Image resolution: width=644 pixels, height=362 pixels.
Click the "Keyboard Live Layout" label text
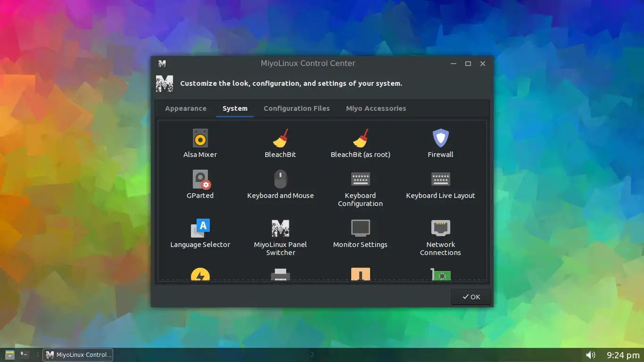click(x=441, y=196)
